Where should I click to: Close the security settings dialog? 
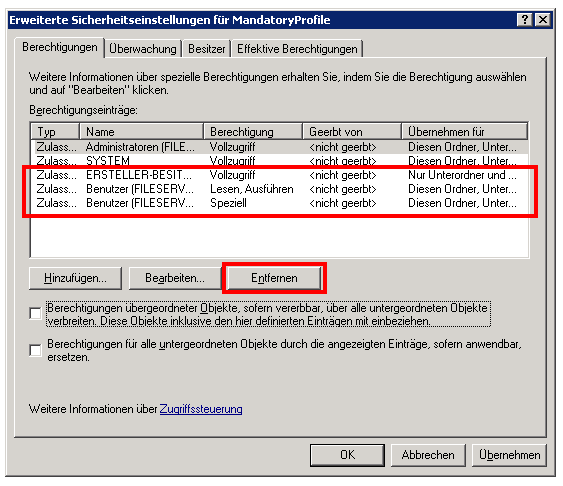click(x=543, y=19)
